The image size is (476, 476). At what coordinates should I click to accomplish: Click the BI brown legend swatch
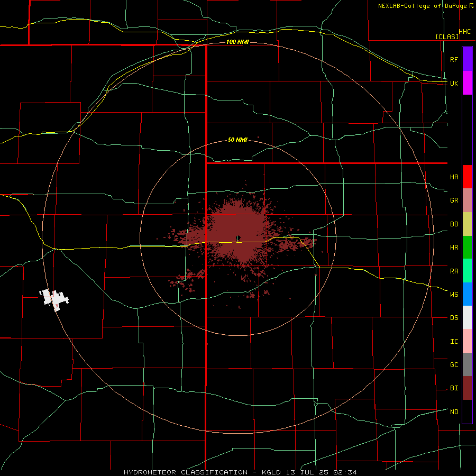[x=467, y=388]
